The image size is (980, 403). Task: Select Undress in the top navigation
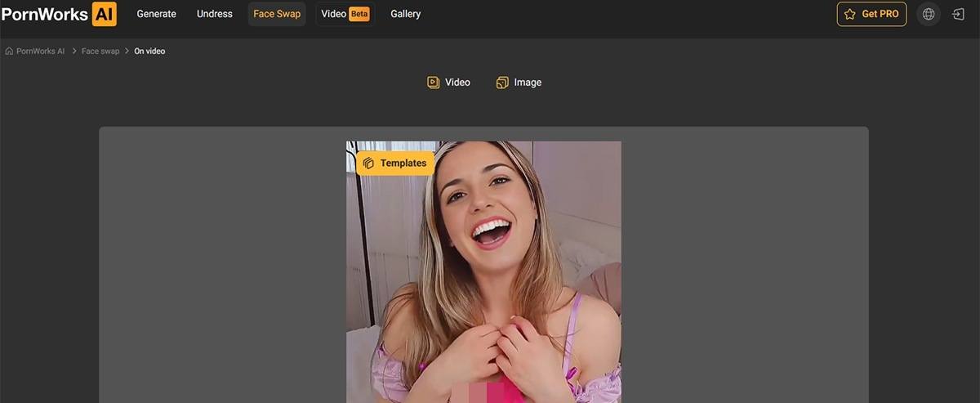point(215,14)
